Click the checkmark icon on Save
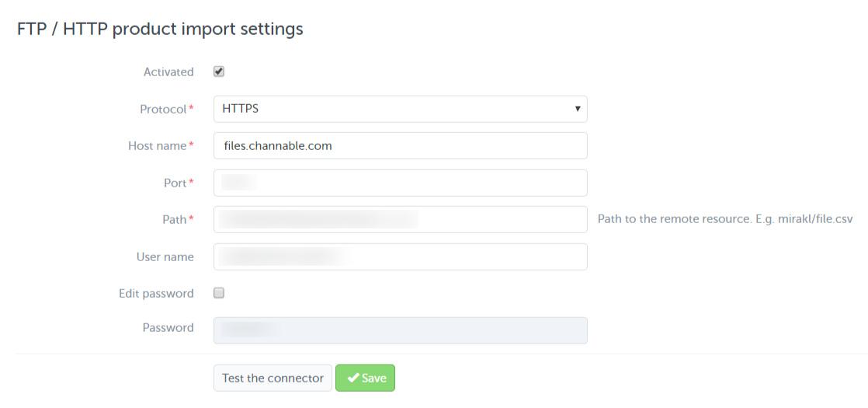The height and width of the screenshot is (408, 868). pyautogui.click(x=353, y=378)
